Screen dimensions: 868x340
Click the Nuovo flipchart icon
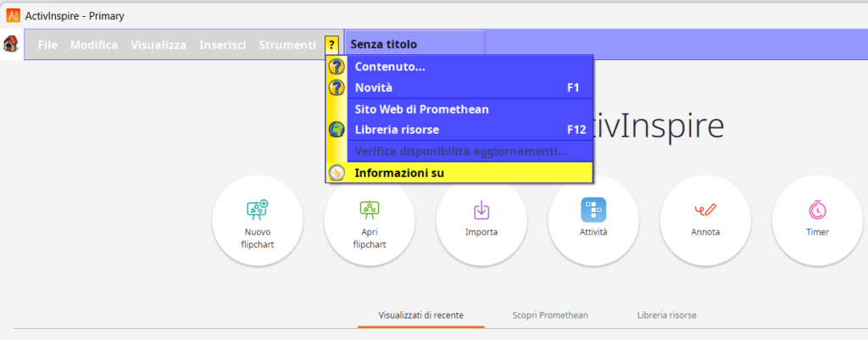(x=257, y=209)
